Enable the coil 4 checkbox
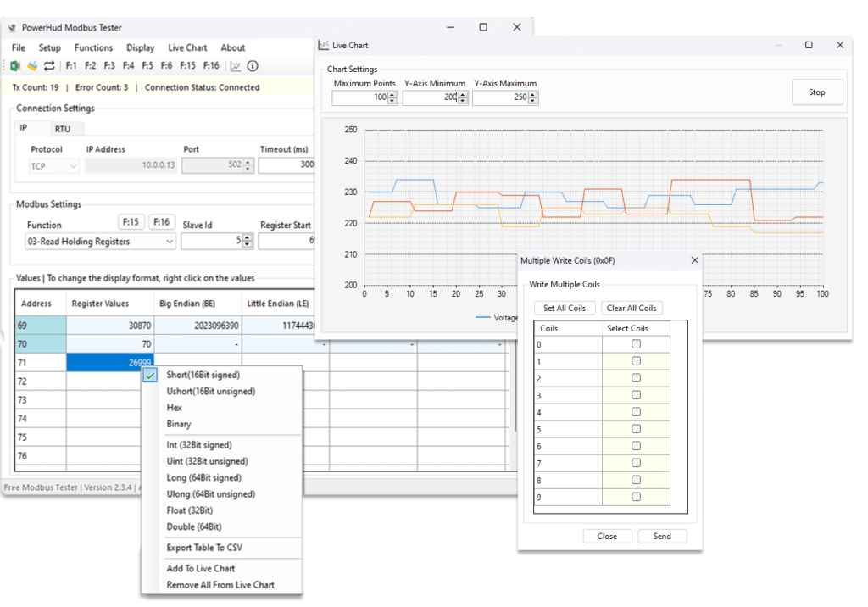The image size is (868, 607). (x=636, y=412)
